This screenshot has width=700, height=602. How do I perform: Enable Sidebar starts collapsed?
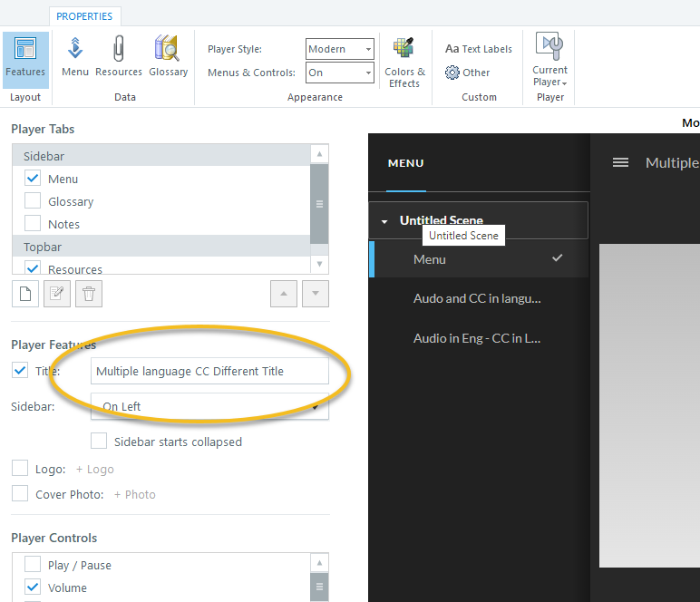click(99, 441)
